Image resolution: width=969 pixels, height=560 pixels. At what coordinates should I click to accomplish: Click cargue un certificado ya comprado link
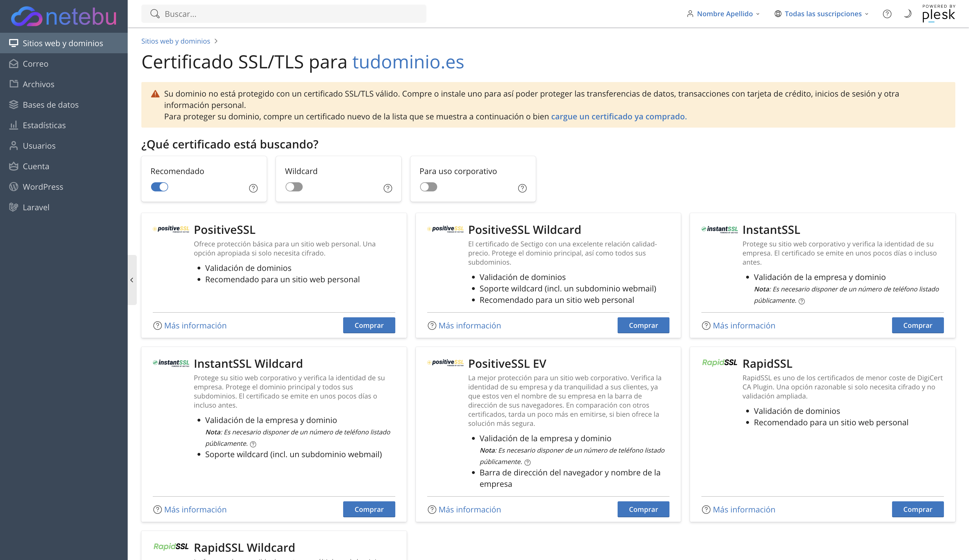tap(619, 117)
